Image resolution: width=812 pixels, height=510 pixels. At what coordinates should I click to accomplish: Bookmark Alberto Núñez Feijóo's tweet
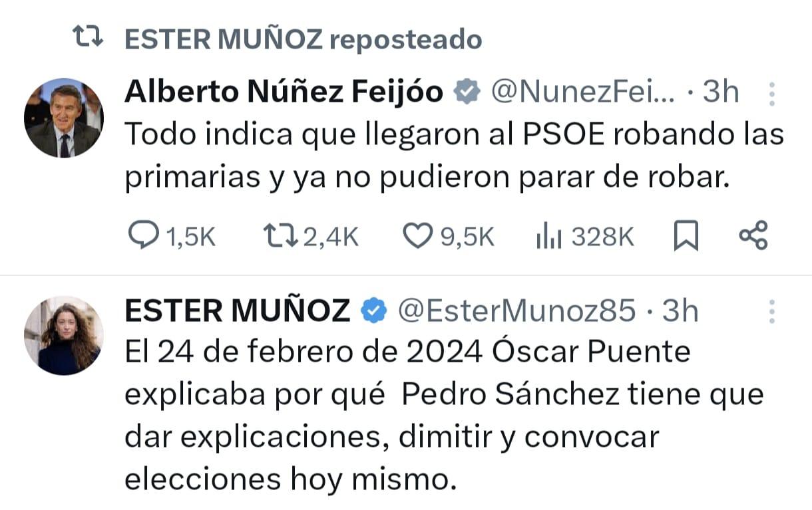tap(686, 237)
